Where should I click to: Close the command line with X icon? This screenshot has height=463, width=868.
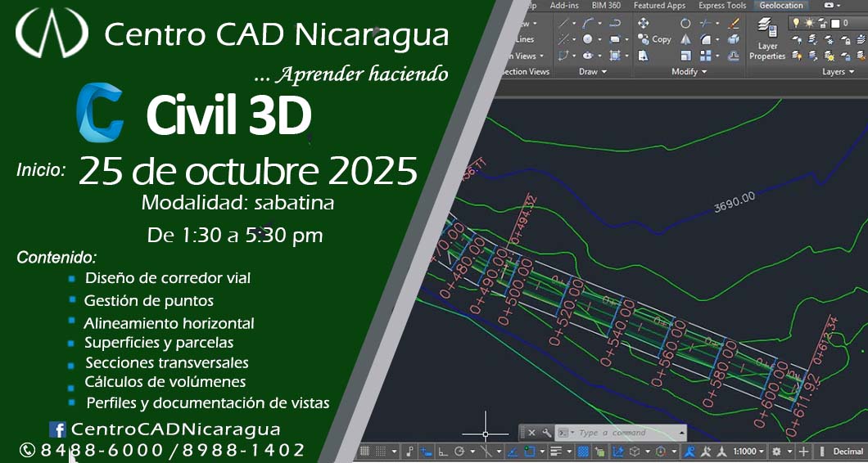click(532, 433)
